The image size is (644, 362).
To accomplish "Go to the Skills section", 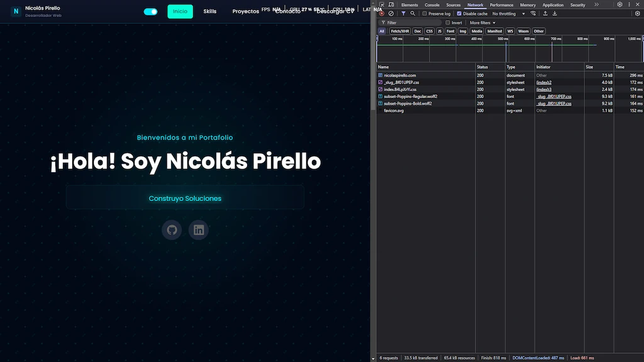I will [x=209, y=11].
